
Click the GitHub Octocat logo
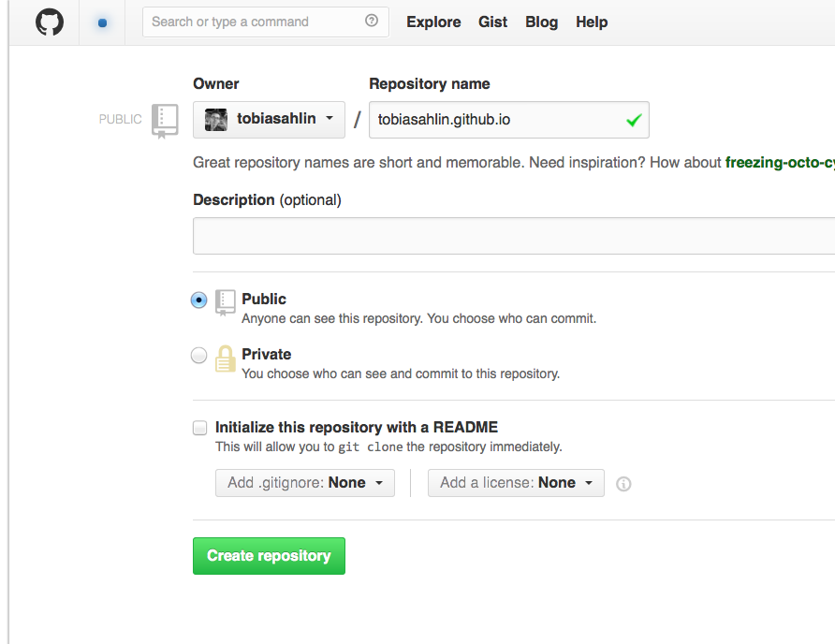click(x=50, y=22)
